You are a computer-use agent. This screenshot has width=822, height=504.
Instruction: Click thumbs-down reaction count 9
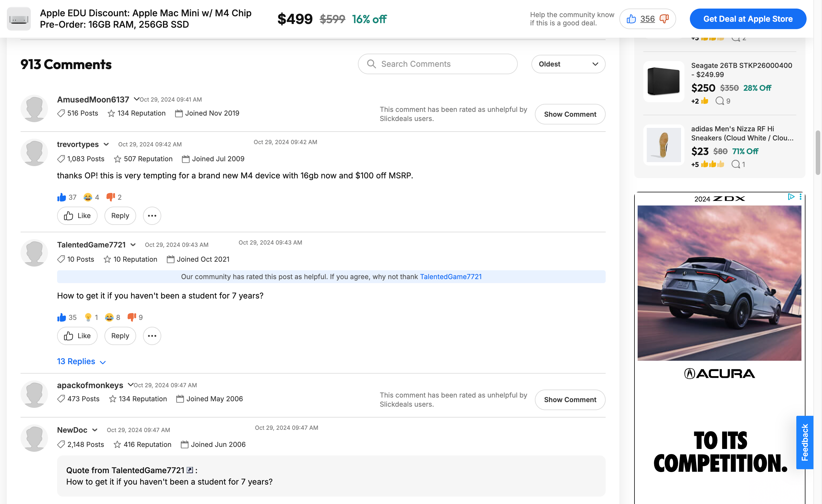[x=135, y=317]
